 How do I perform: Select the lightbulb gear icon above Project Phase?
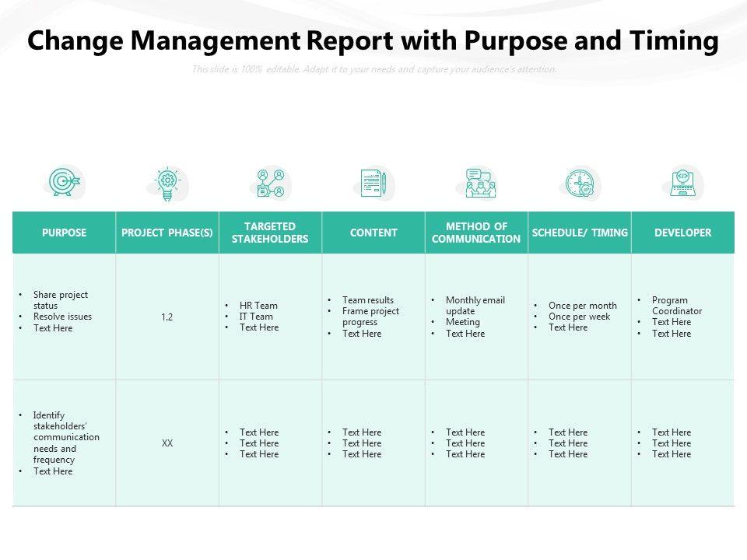(x=167, y=184)
